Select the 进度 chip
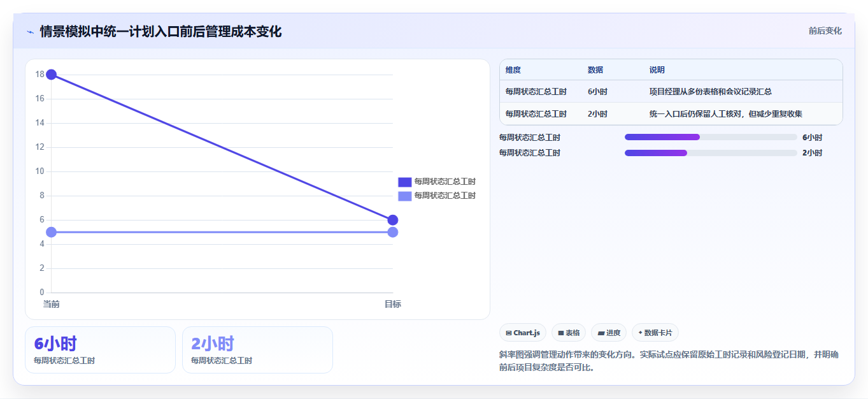 pyautogui.click(x=609, y=333)
